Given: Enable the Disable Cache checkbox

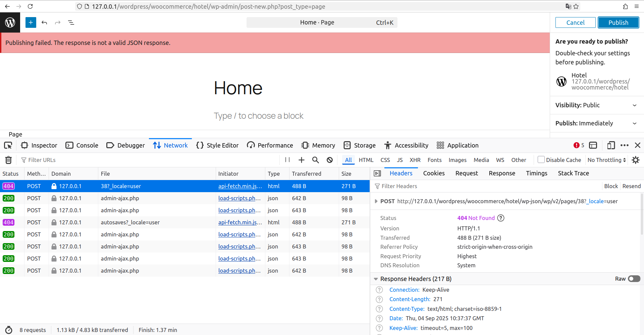Looking at the screenshot, I should 541,160.
